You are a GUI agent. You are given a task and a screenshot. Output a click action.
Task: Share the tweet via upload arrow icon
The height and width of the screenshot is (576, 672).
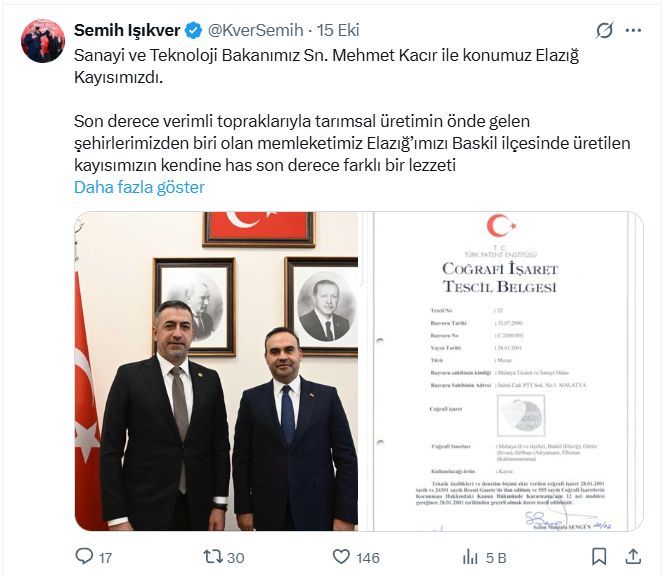point(633,556)
